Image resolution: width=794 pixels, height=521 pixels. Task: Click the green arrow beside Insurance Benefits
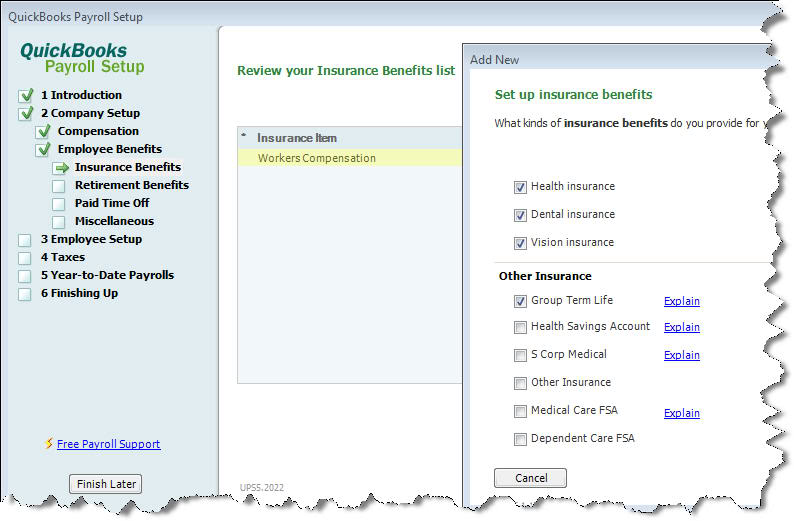(x=61, y=167)
